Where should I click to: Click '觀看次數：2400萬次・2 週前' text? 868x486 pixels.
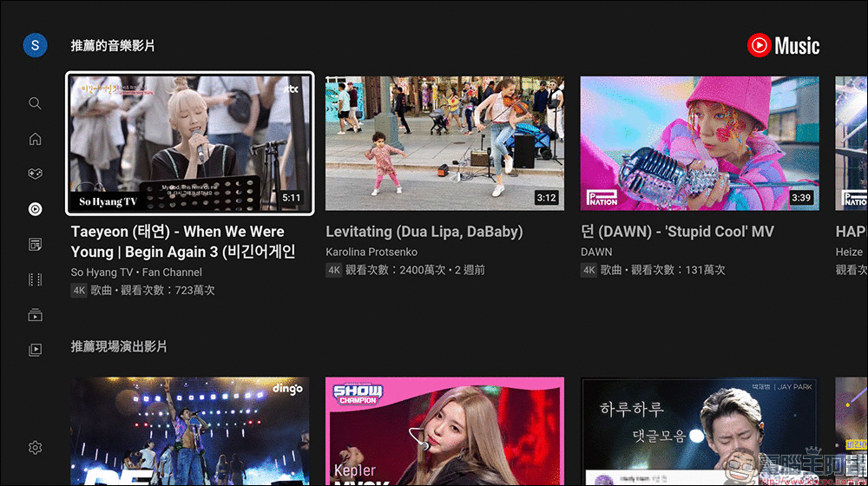coord(415,270)
